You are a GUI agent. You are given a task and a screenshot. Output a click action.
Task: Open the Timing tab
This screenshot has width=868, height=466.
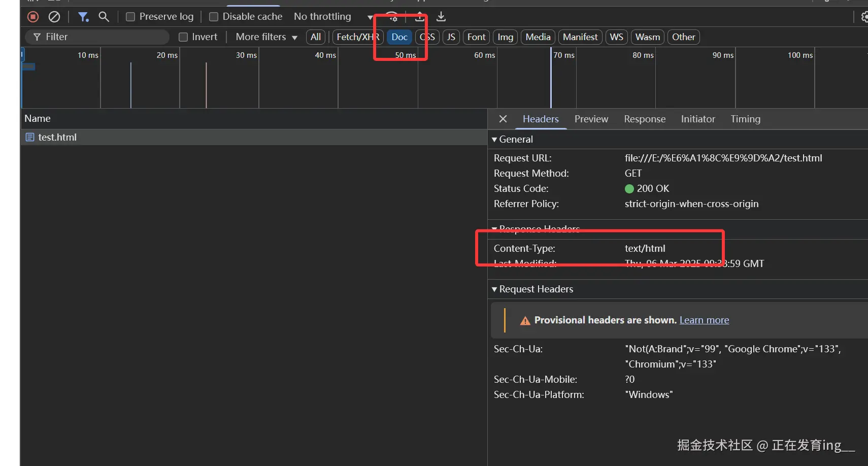tap(745, 119)
